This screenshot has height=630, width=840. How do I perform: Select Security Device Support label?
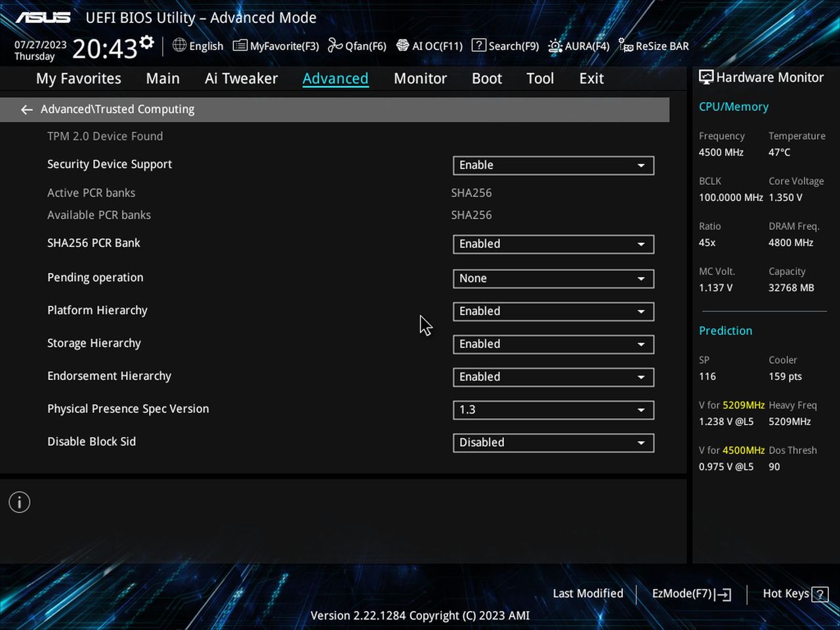coord(110,164)
